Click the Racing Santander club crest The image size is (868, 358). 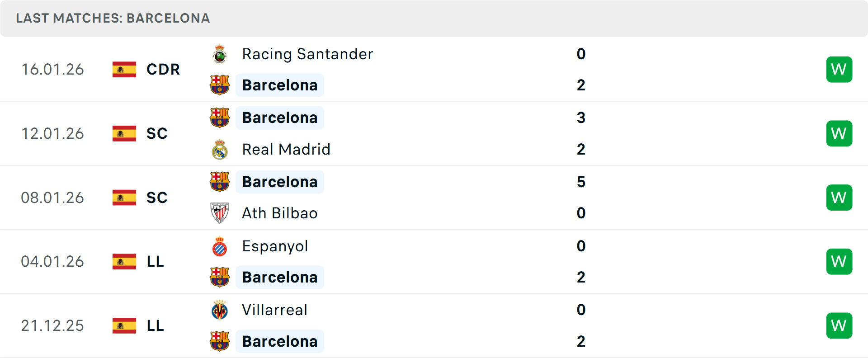point(220,54)
